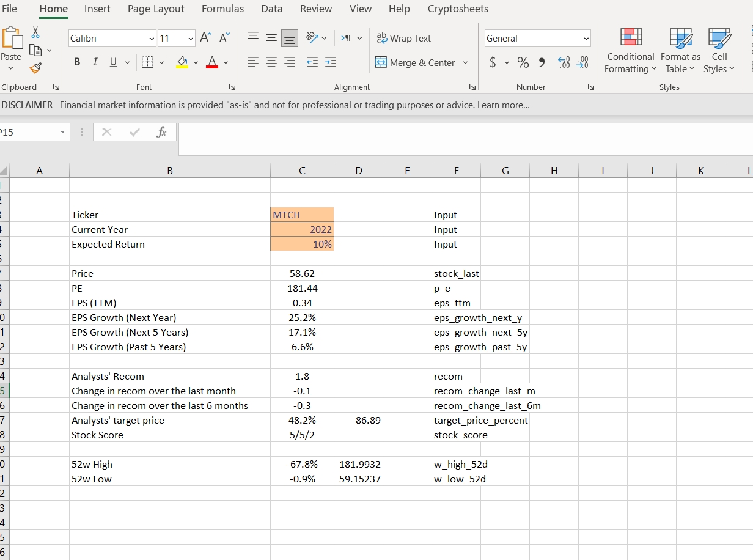
Task: Click the Merge & Center button
Action: click(416, 62)
